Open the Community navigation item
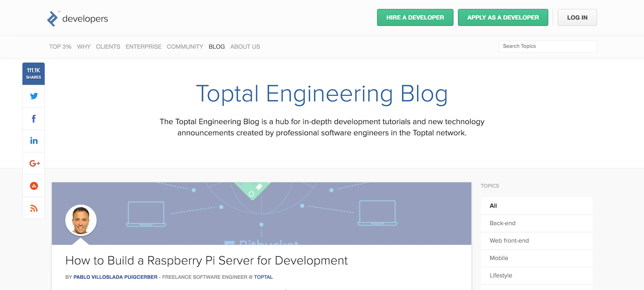 [x=185, y=47]
